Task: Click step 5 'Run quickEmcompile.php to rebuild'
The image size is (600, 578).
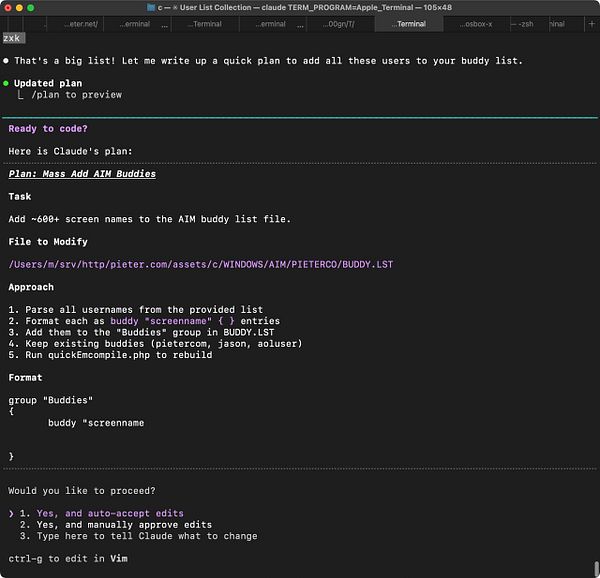Action: pyautogui.click(x=110, y=355)
